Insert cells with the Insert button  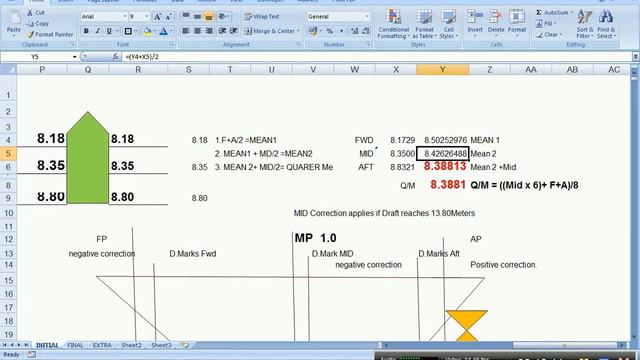point(475,24)
